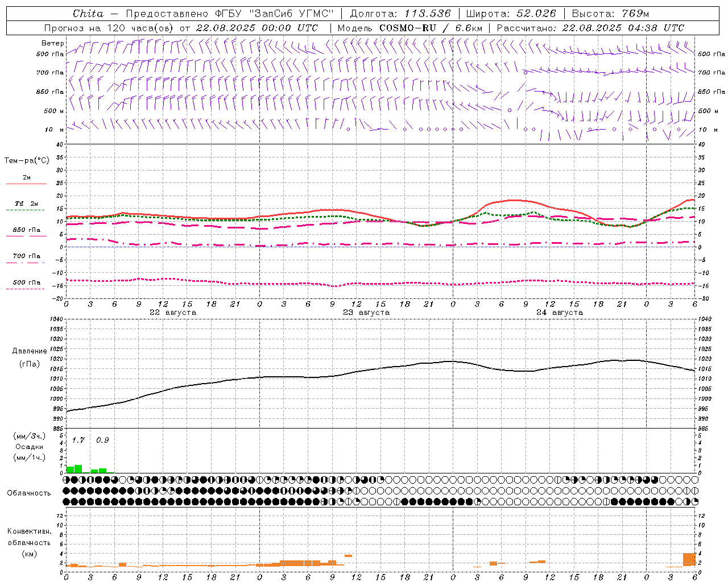Screen dimensions: 728x582
Task: Click the tallest green precipitation bar
Action: [x=78, y=469]
